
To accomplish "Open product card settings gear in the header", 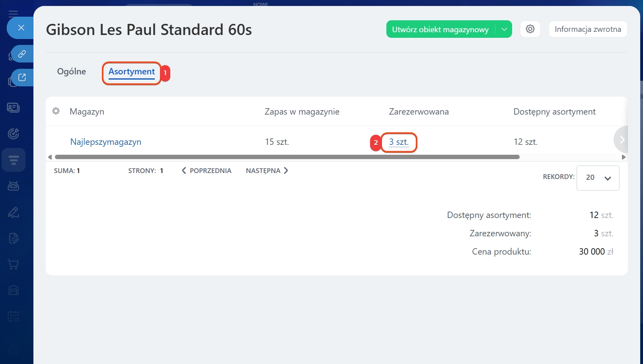I will 530,29.
